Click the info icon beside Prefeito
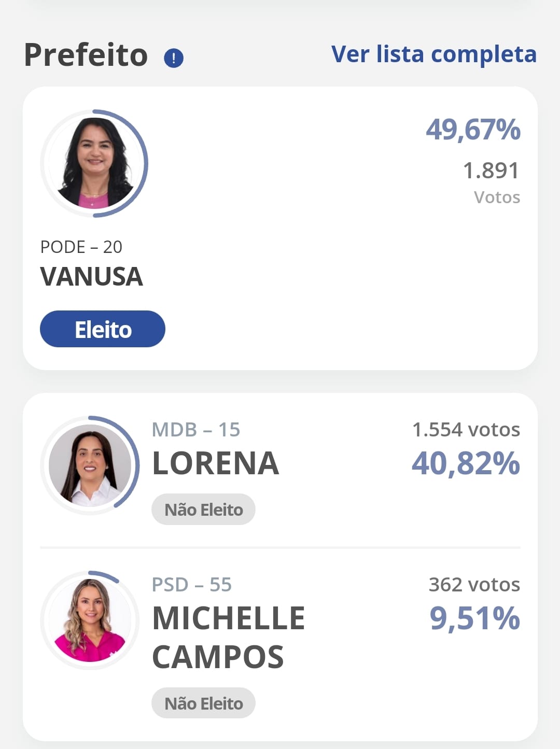The height and width of the screenshot is (749, 560). 174,58
